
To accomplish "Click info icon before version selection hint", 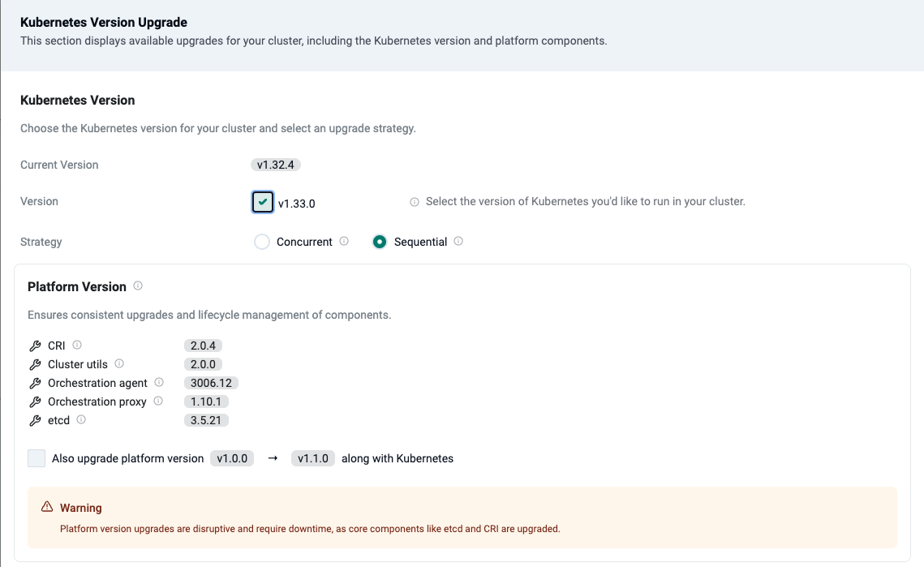I will [415, 202].
